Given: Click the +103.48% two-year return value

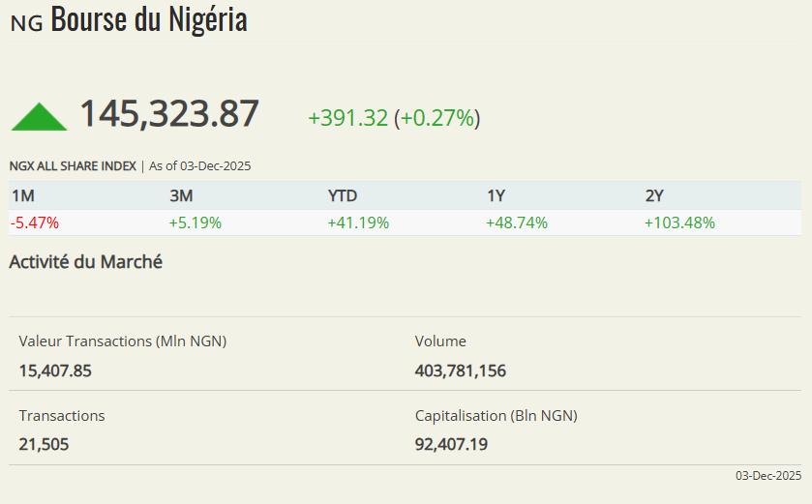Looking at the screenshot, I should point(679,222).
